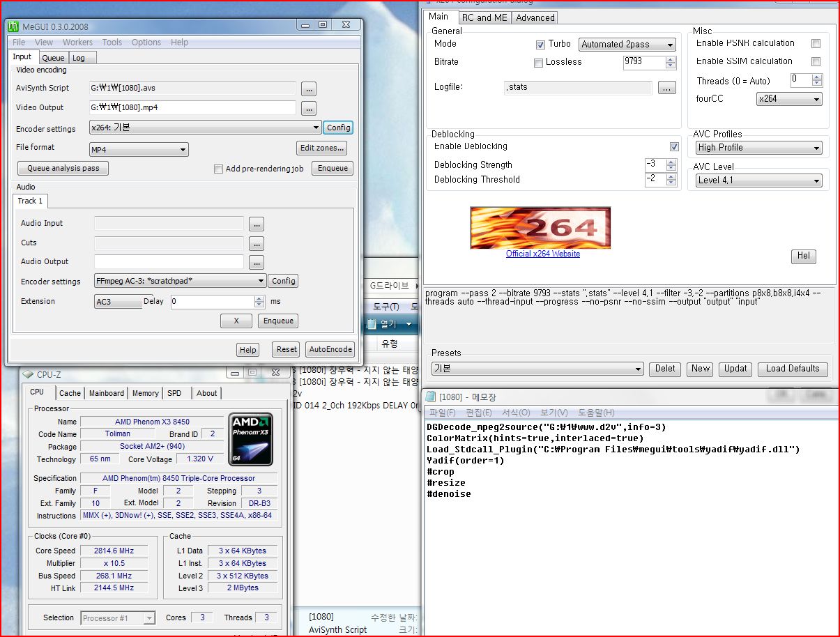Image resolution: width=840 pixels, height=637 pixels.
Task: Click the MeGUI Reset button
Action: tap(287, 350)
